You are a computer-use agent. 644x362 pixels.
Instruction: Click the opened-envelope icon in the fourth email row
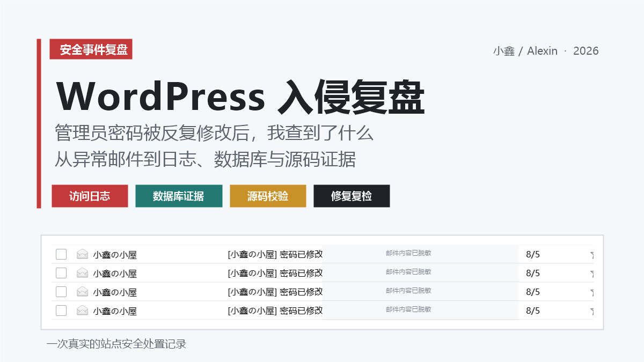tap(82, 311)
